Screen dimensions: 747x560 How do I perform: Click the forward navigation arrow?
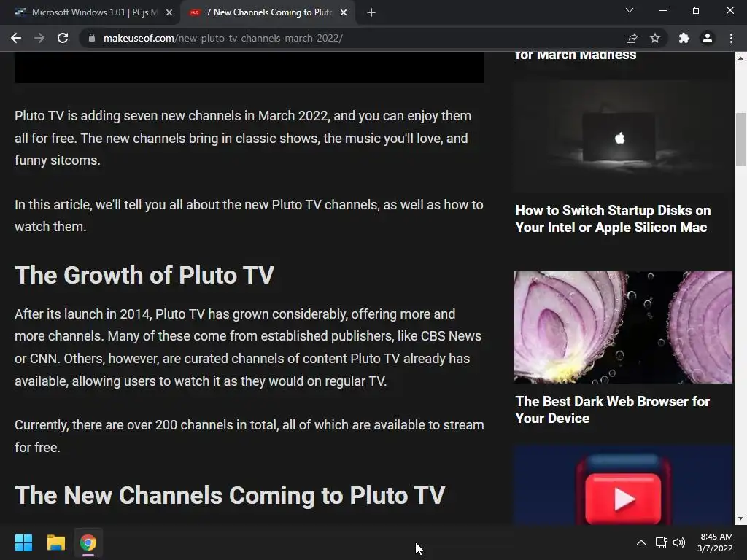[39, 38]
